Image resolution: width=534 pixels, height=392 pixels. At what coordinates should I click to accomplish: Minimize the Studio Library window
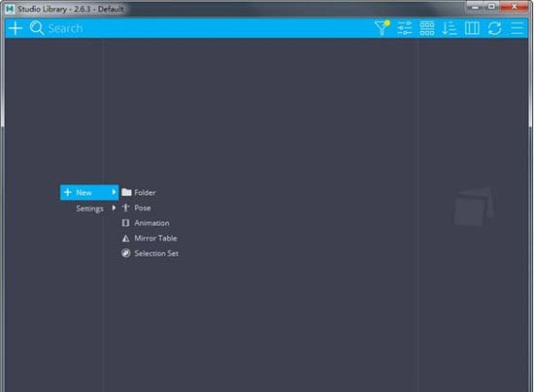click(x=475, y=7)
